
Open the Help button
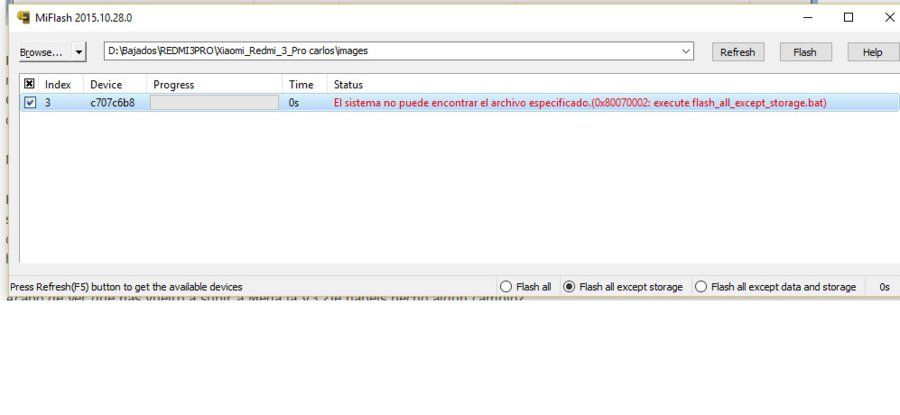(872, 52)
